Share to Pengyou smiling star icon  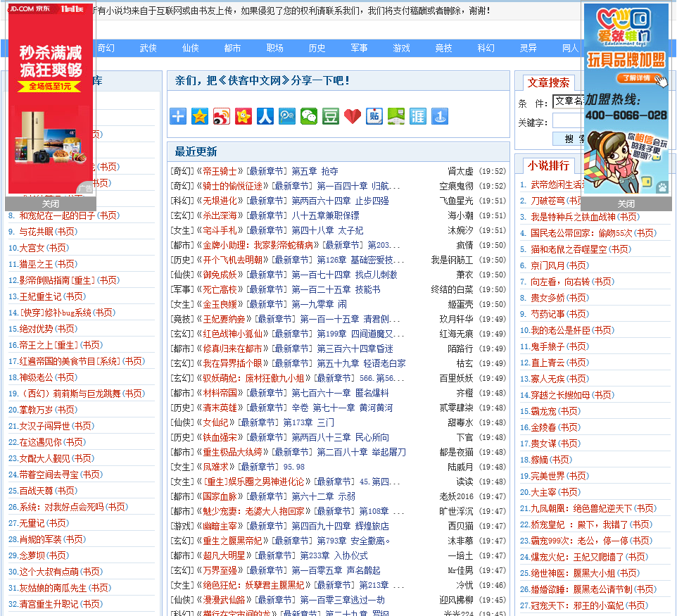(x=243, y=116)
